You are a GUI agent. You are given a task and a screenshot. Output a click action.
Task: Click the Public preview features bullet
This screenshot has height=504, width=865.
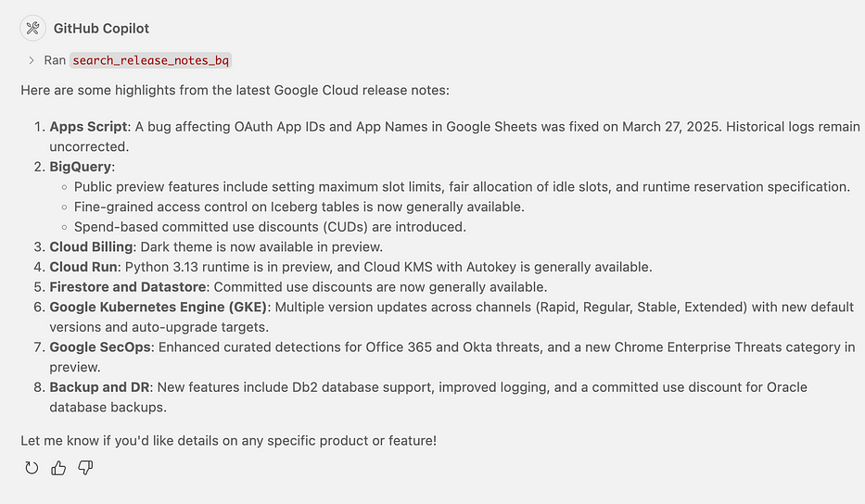[462, 186]
